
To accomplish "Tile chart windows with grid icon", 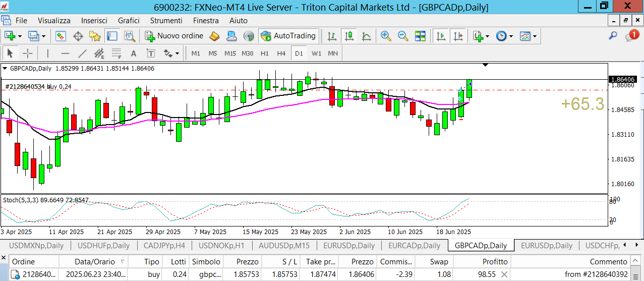I will 420,36.
